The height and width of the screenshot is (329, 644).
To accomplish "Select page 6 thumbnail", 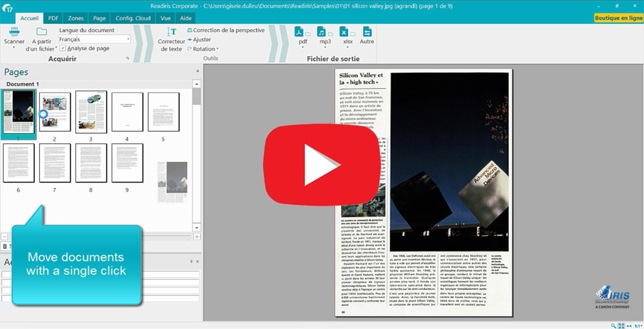I will pyautogui.click(x=18, y=163).
